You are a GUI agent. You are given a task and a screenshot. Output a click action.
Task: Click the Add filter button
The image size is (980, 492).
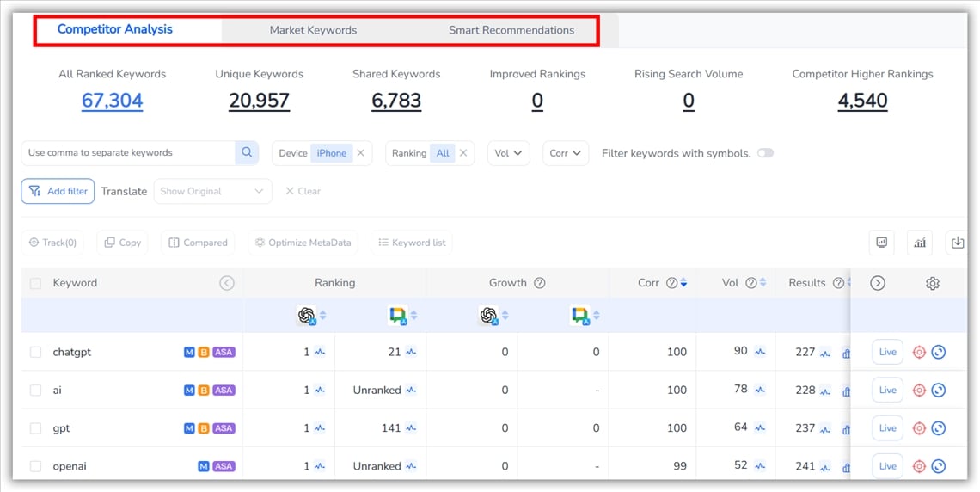tap(58, 191)
